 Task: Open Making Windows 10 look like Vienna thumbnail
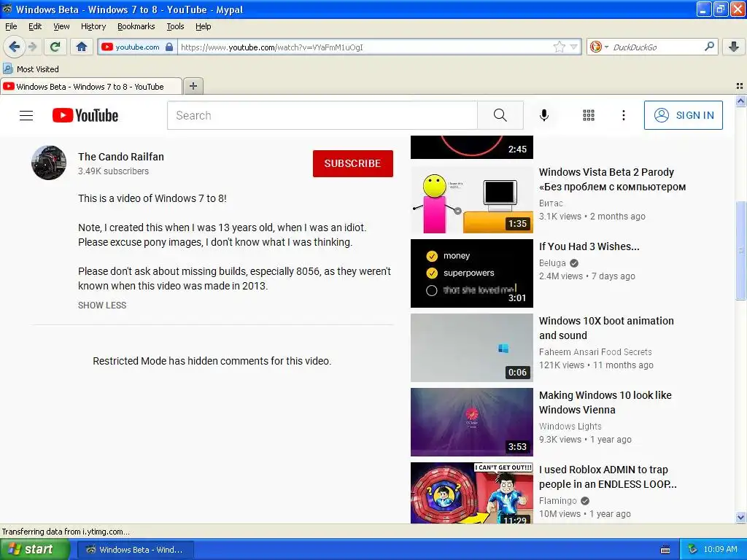coord(472,422)
